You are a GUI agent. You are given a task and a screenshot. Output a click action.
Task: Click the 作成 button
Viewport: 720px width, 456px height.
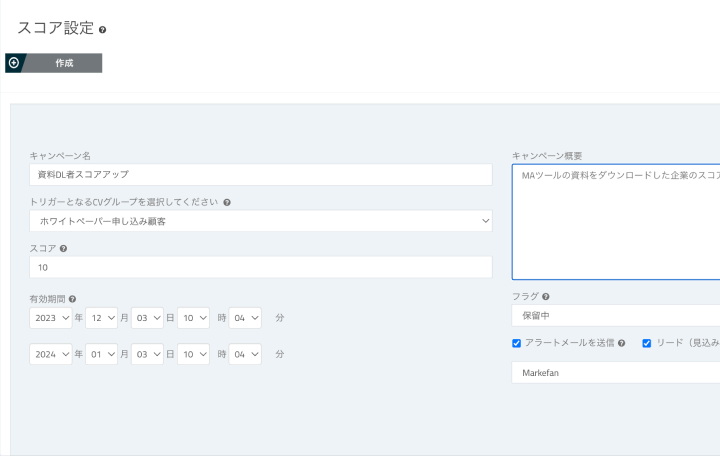pyautogui.click(x=54, y=63)
